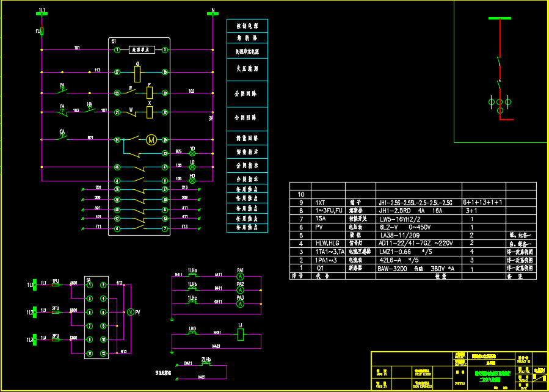This screenshot has height=392, width=549.
Task: Select the PA3 ammeter symbol
Action: point(240,304)
